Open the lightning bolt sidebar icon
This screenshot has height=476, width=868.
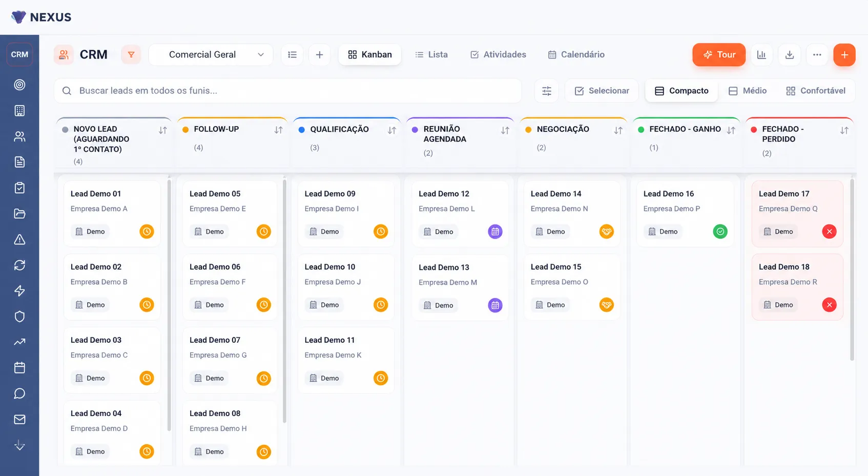point(19,291)
